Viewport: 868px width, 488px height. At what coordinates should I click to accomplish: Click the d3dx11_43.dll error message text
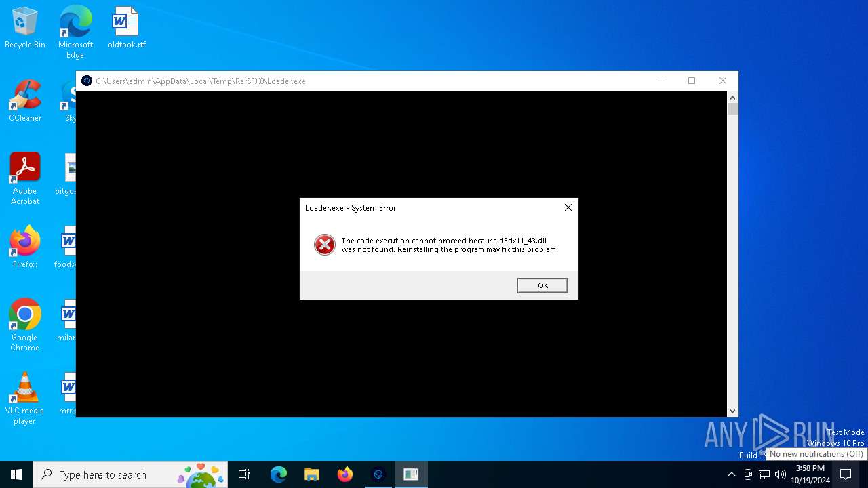point(450,245)
